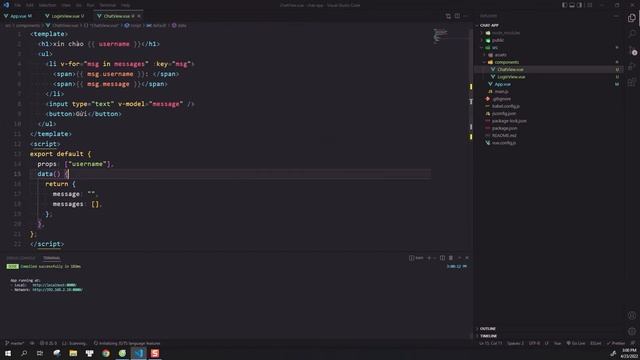Open LoginView.vue in the Explorer tree
Screen dimensions: 640x360
(511, 77)
